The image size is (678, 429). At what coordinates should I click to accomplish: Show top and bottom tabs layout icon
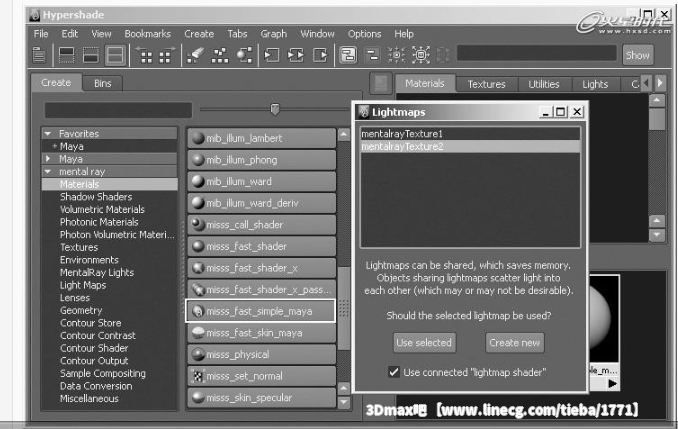115,55
